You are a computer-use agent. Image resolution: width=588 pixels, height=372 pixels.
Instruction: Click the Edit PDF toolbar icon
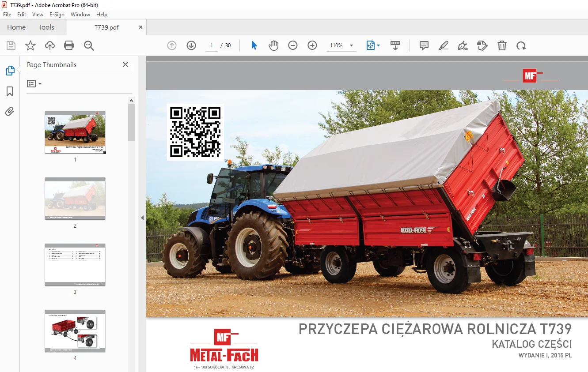tap(482, 45)
